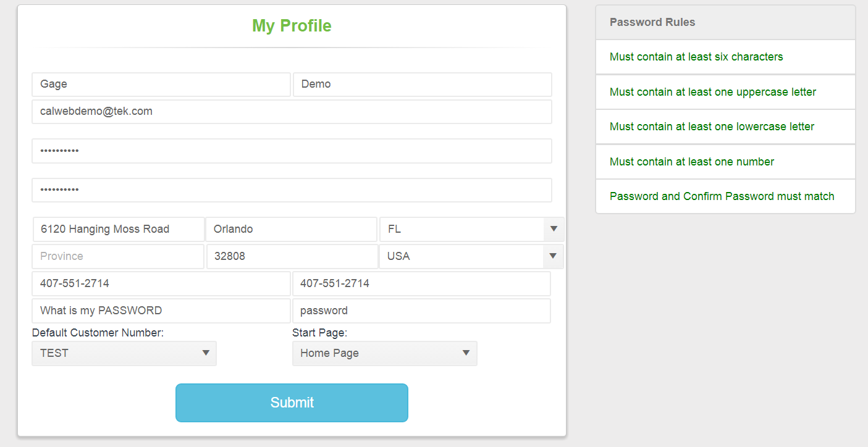The width and height of the screenshot is (868, 447).
Task: Open the FL state dropdown
Action: (471, 229)
